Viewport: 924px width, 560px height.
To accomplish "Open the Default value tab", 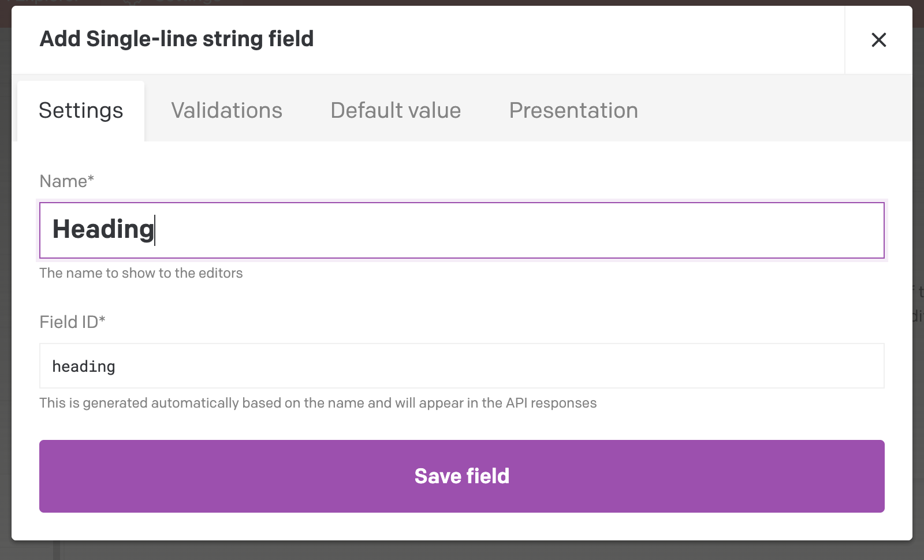I will point(396,110).
